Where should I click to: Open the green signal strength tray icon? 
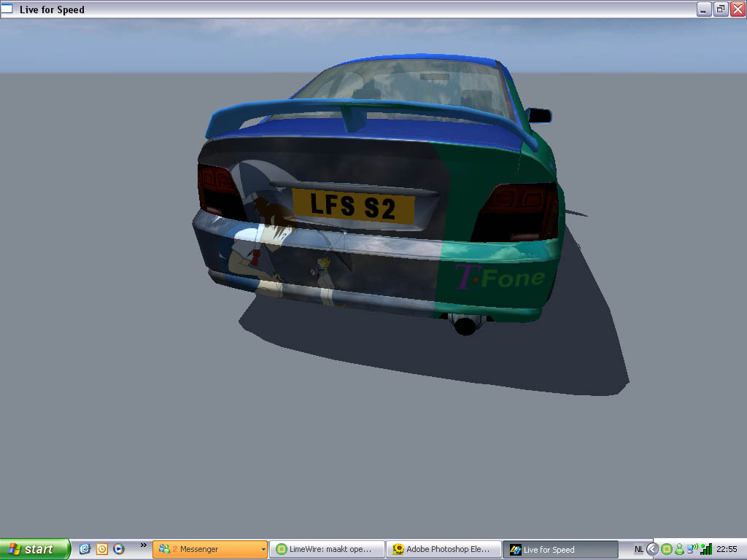point(706,549)
